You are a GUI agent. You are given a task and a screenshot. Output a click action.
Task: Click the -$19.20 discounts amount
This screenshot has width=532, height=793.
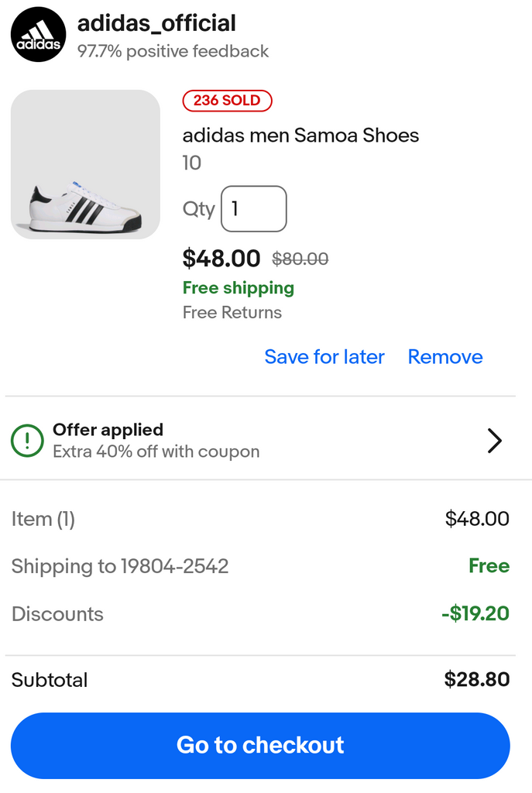[475, 614]
